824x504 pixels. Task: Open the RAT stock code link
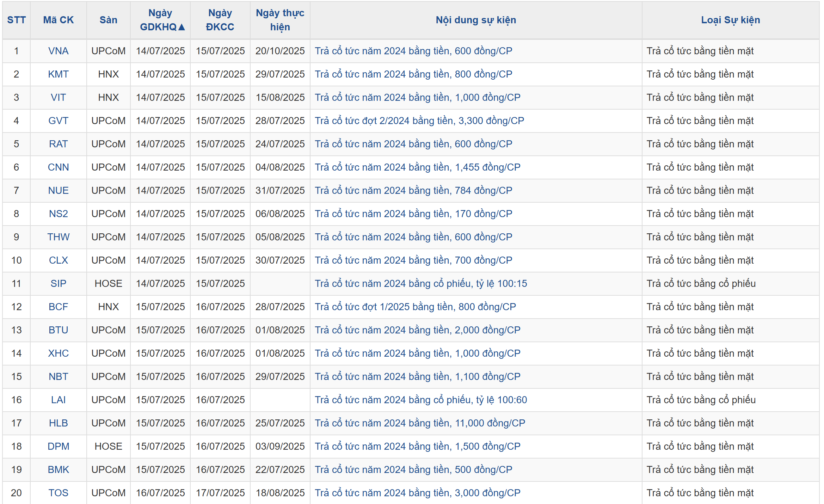click(x=58, y=144)
